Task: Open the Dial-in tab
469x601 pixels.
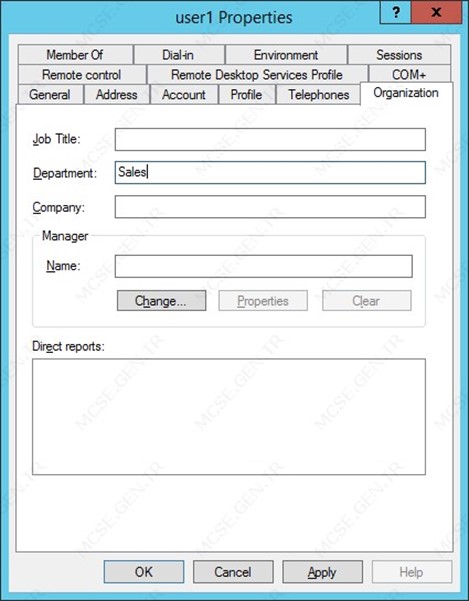Action: tap(179, 55)
